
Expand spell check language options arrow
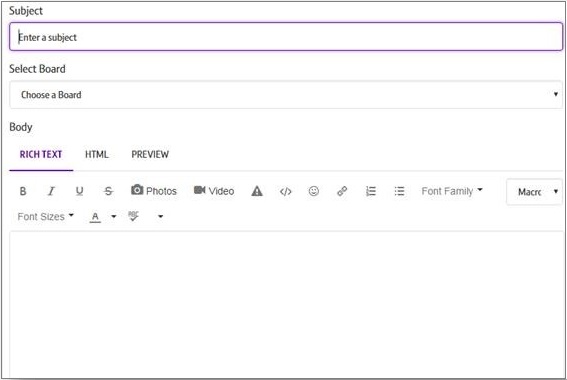161,217
